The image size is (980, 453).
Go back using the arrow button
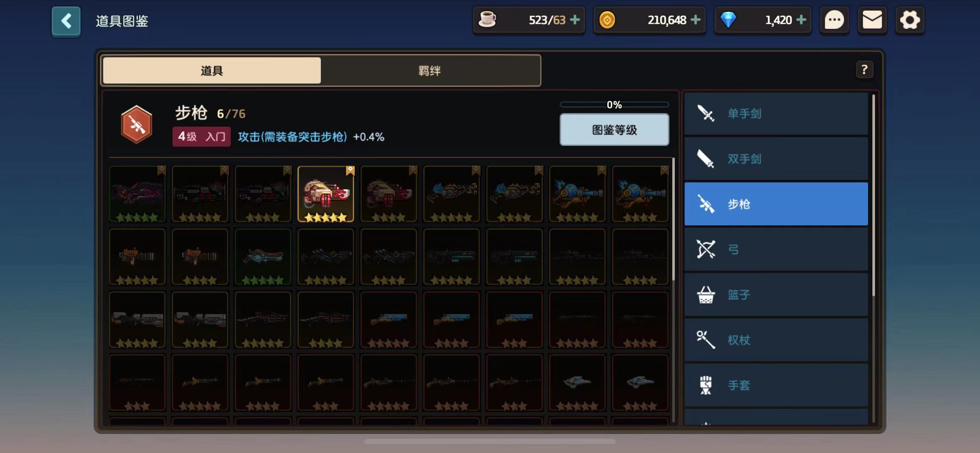pyautogui.click(x=66, y=21)
